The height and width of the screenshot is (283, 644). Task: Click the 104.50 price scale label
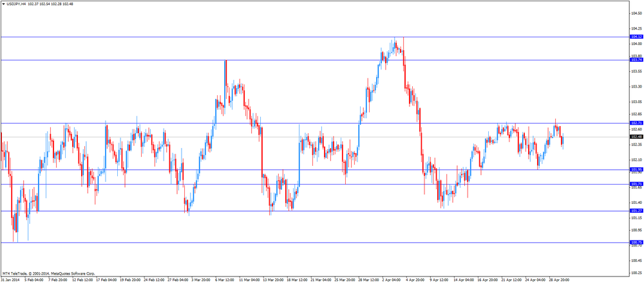pyautogui.click(x=637, y=13)
